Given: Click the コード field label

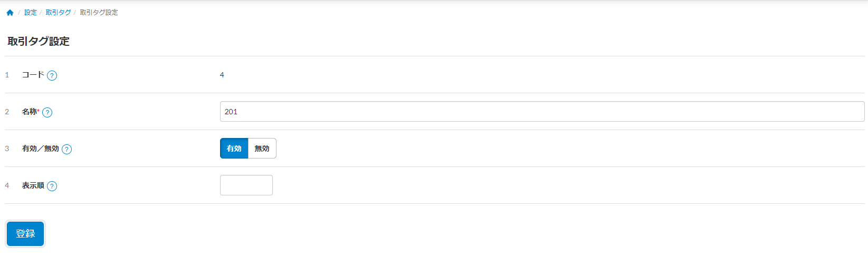Looking at the screenshot, I should pyautogui.click(x=33, y=75).
